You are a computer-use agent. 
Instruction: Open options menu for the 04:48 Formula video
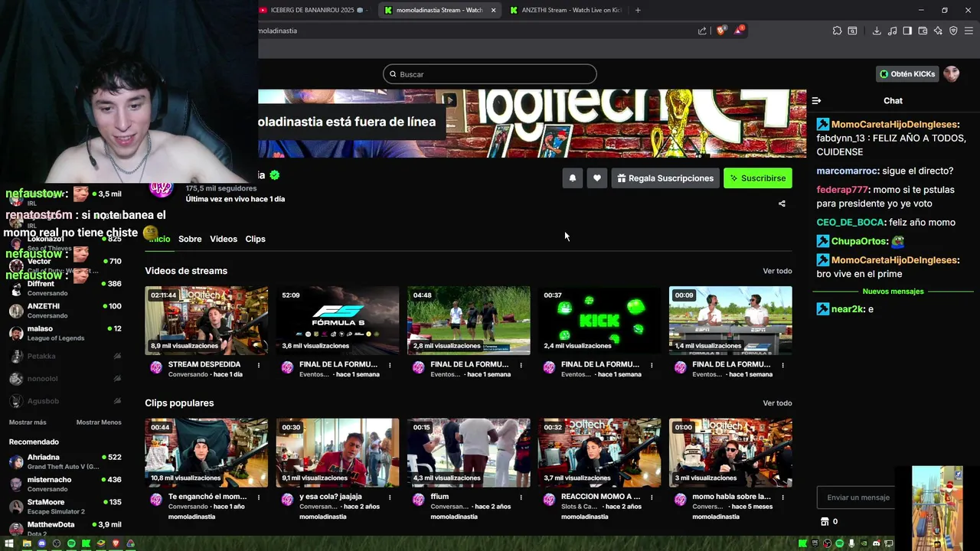[521, 366]
